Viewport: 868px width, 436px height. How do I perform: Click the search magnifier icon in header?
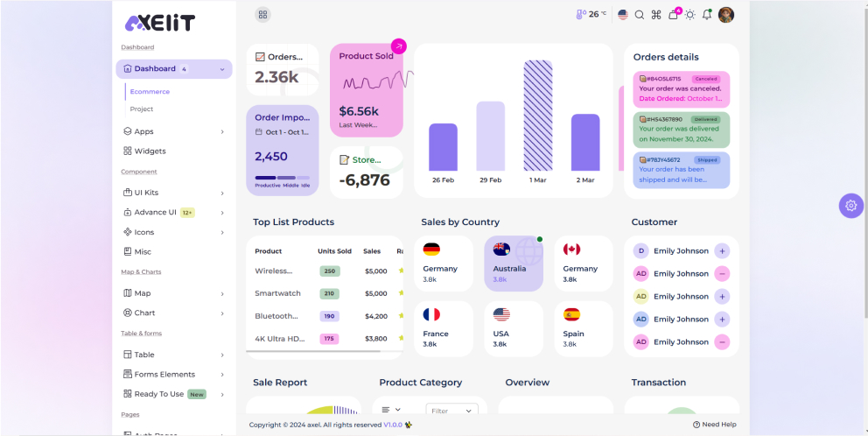[x=639, y=15]
